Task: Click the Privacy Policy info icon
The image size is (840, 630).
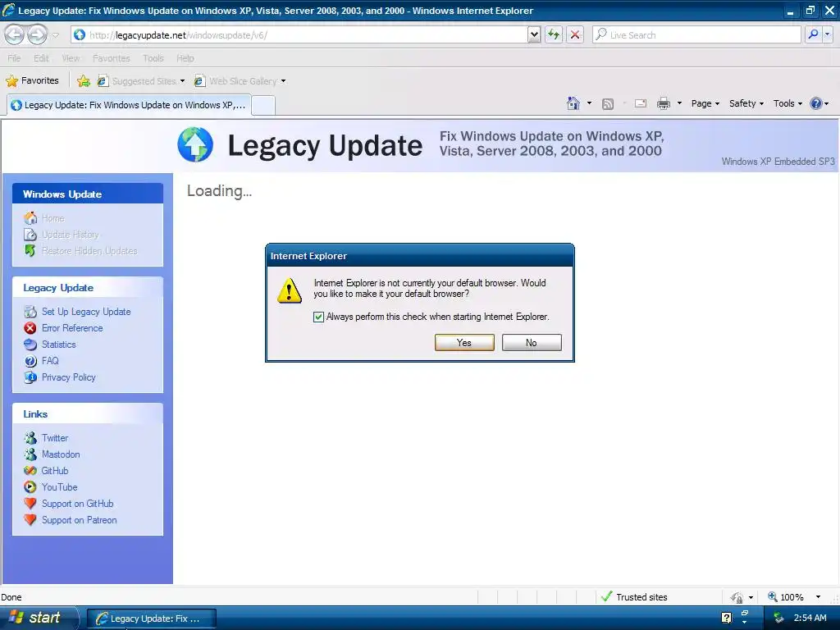Action: (30, 377)
